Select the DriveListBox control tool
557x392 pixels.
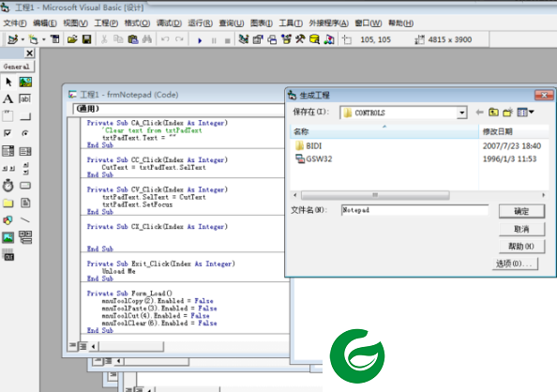25,185
